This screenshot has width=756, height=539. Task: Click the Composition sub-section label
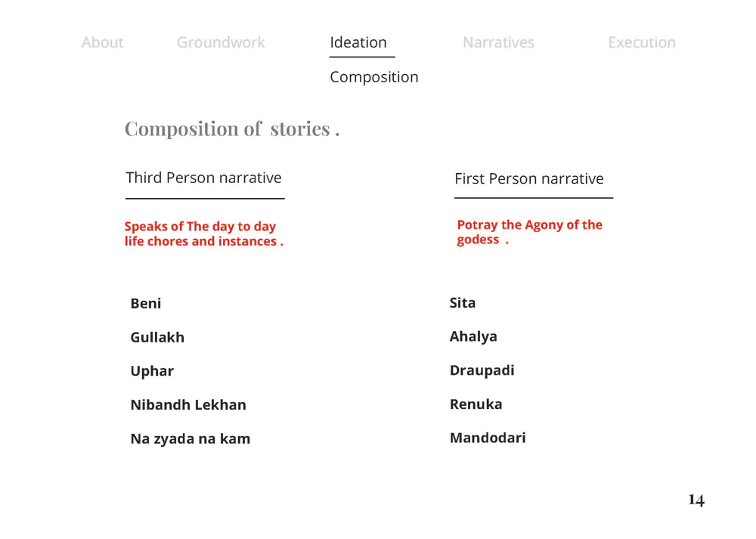coord(373,77)
